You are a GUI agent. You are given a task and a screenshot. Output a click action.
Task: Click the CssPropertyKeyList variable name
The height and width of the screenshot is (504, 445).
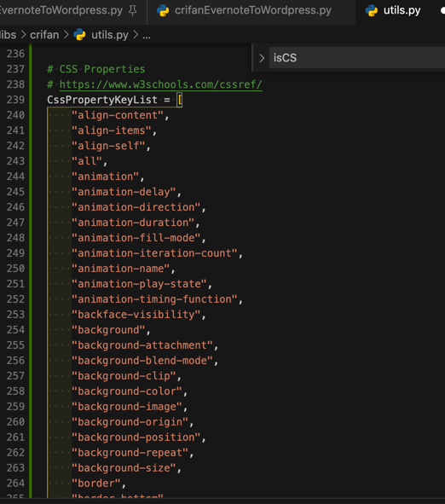click(102, 100)
